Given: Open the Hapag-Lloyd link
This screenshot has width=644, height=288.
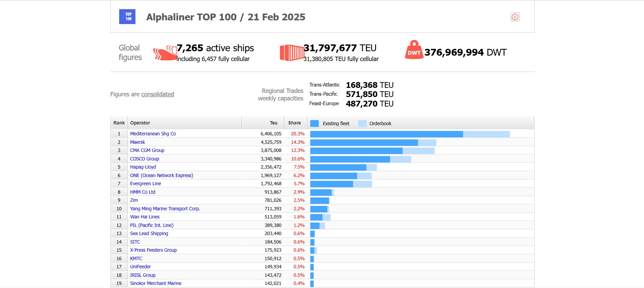Looking at the screenshot, I should [x=143, y=167].
